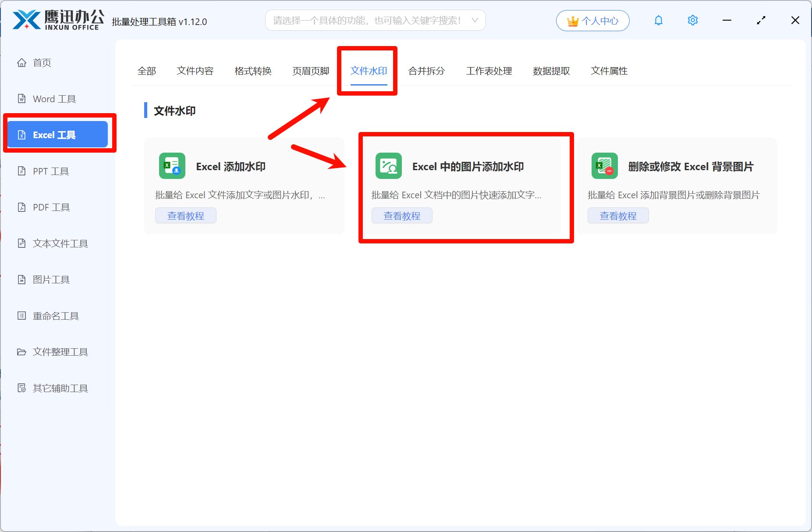Open settings via the gear icon
Image resolution: width=812 pixels, height=532 pixels.
692,20
